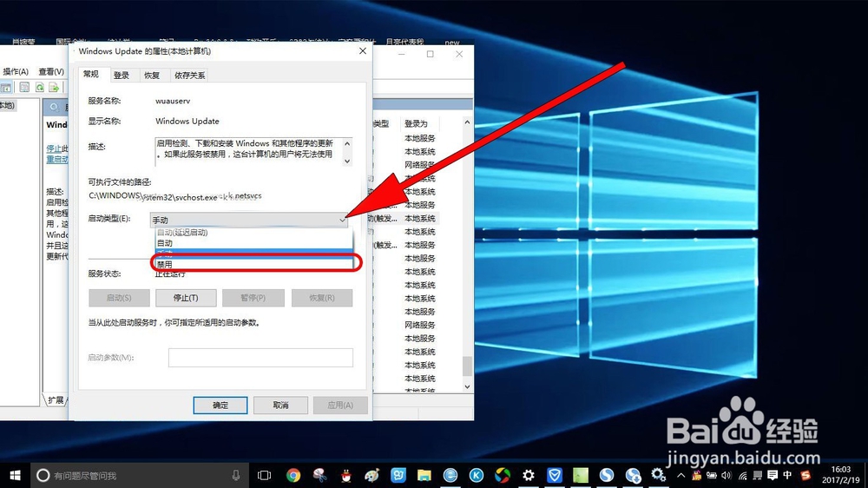The image size is (868, 488).
Task: Click the wuauserv service name text
Action: point(173,101)
